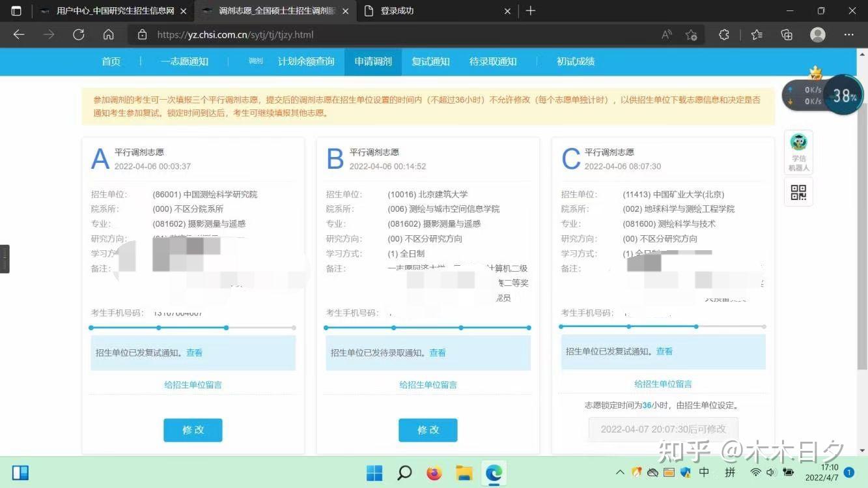Open Windows taskbar search
The height and width of the screenshot is (488, 868).
click(404, 472)
